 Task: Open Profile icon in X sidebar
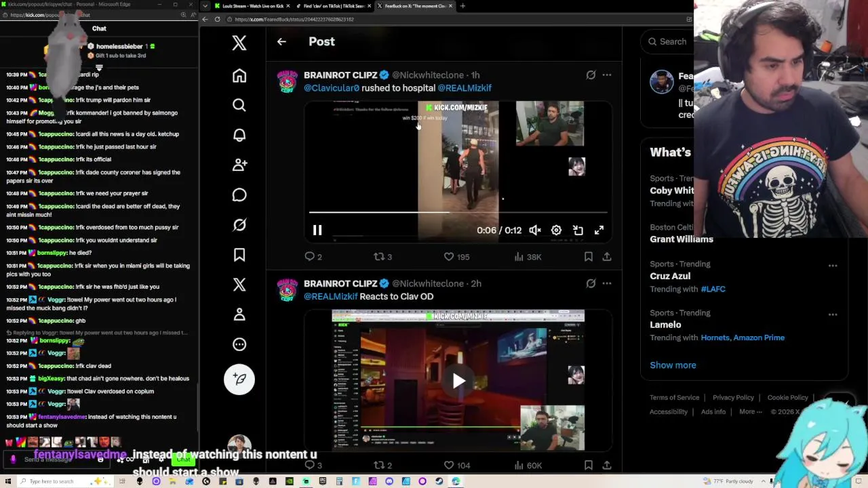[239, 314]
